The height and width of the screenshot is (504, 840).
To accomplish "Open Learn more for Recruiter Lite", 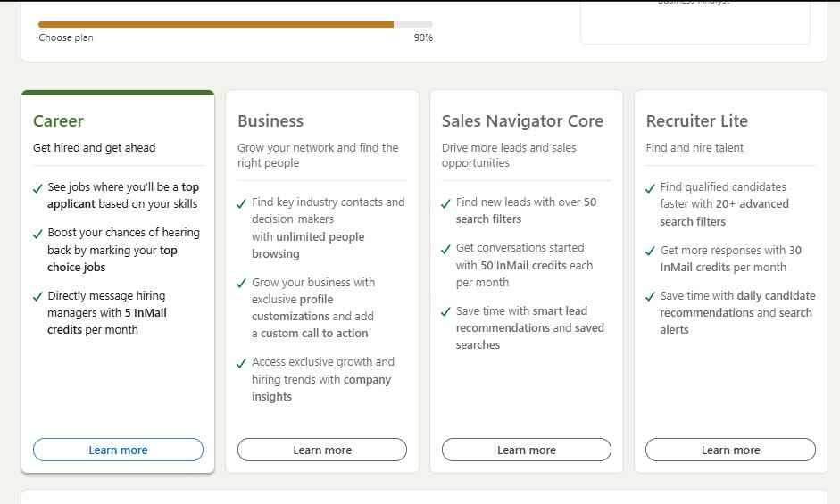I will click(730, 450).
